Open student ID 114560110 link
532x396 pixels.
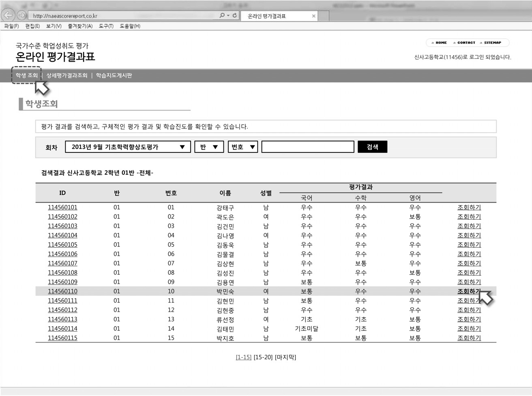click(x=62, y=291)
